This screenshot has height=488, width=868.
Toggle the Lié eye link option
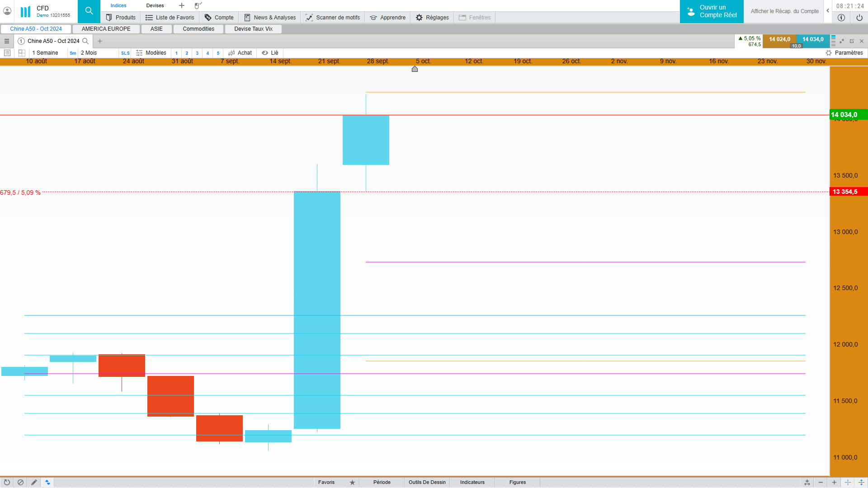click(270, 53)
